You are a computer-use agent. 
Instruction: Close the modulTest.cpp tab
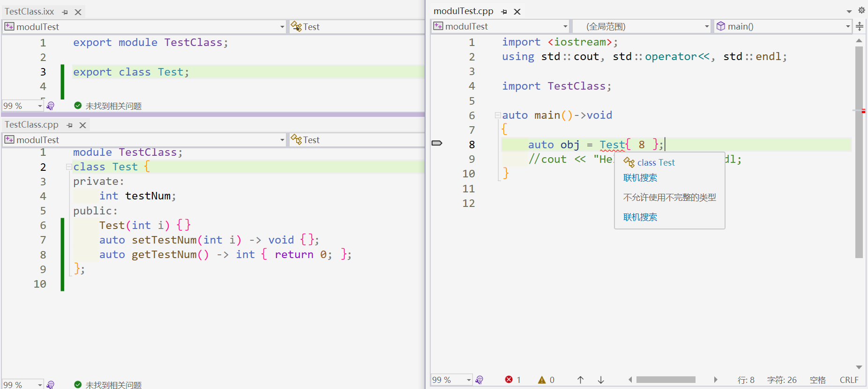pyautogui.click(x=517, y=12)
